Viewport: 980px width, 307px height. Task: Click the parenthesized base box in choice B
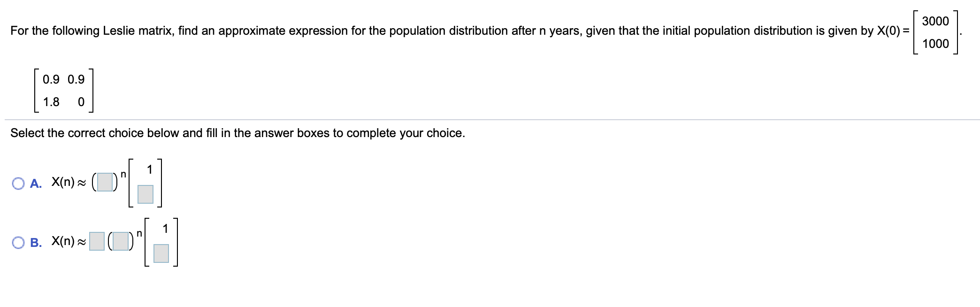(121, 241)
